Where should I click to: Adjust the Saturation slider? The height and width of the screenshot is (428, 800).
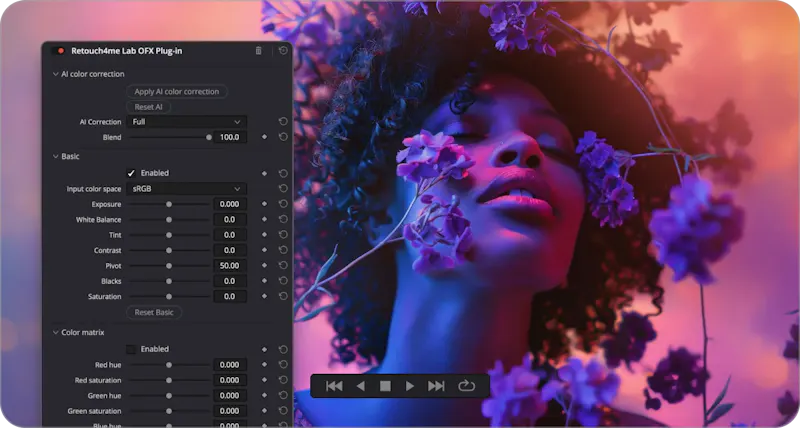click(169, 296)
